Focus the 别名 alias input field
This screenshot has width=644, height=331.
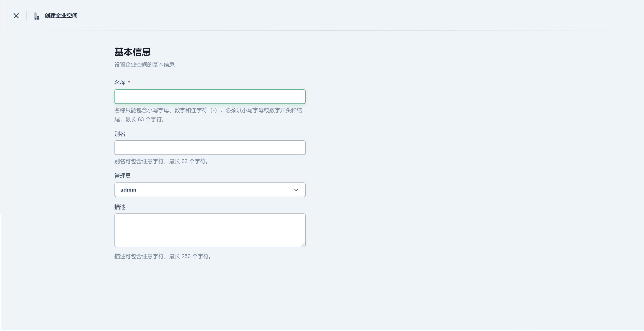coord(210,148)
